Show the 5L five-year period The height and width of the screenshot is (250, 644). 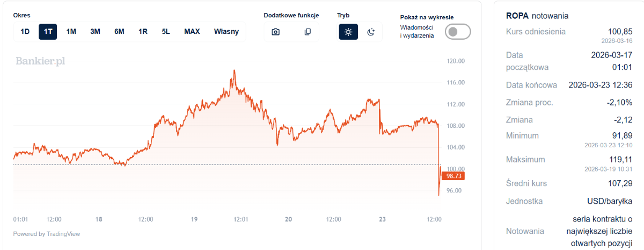click(166, 32)
